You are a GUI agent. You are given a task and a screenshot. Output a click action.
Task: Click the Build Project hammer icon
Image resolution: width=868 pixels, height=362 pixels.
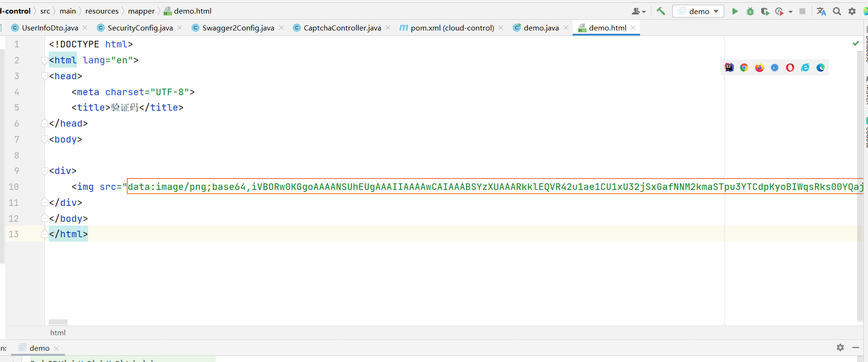point(661,11)
